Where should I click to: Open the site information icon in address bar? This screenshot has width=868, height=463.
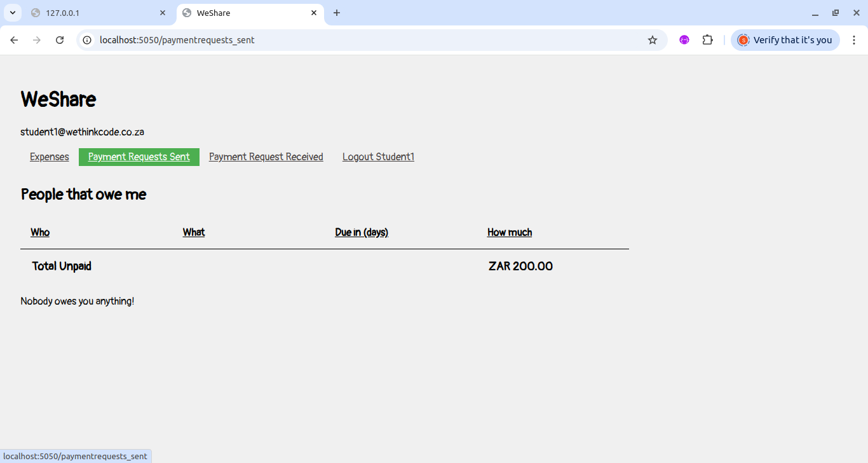(x=86, y=39)
